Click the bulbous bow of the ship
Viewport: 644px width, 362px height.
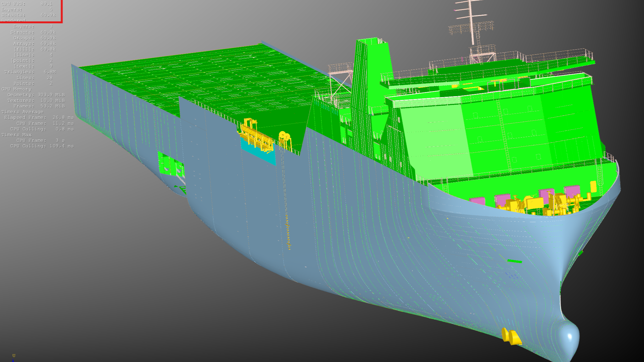[568, 339]
